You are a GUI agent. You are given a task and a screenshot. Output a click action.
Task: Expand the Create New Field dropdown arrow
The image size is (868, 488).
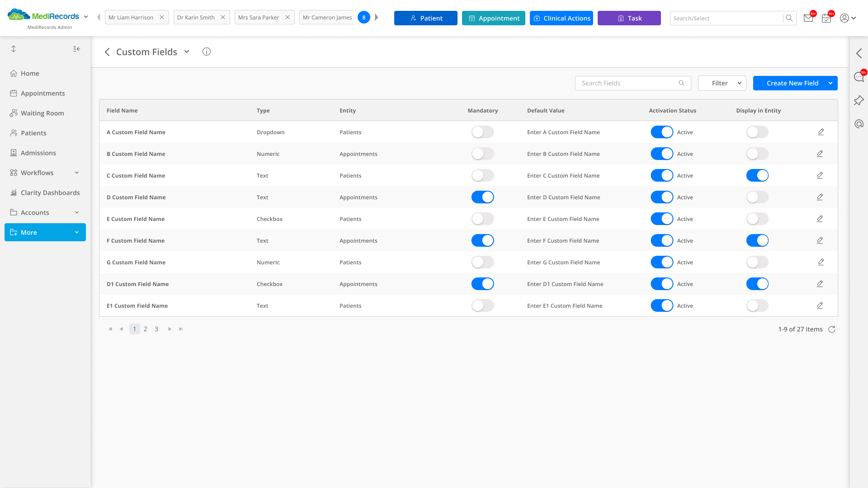click(830, 83)
